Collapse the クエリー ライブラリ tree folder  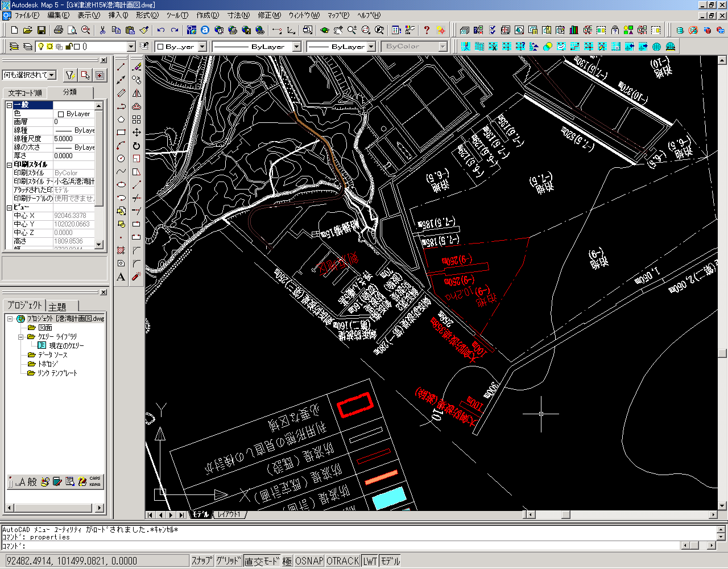click(21, 337)
